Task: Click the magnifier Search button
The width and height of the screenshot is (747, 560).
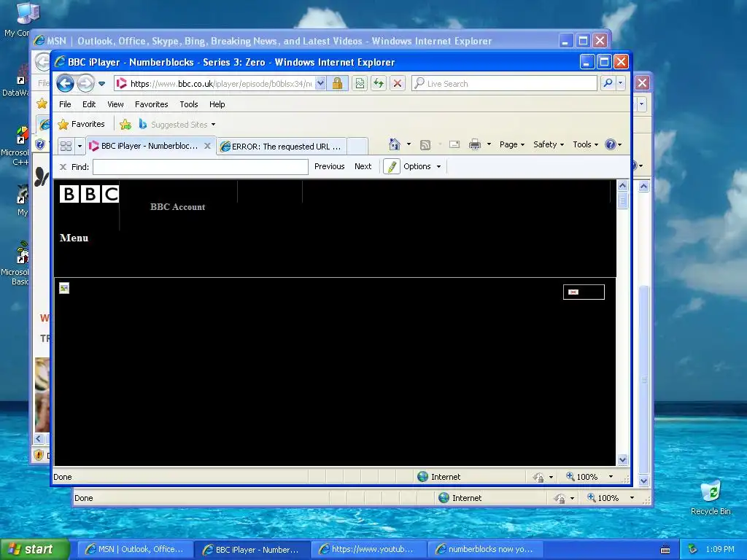Action: click(608, 83)
